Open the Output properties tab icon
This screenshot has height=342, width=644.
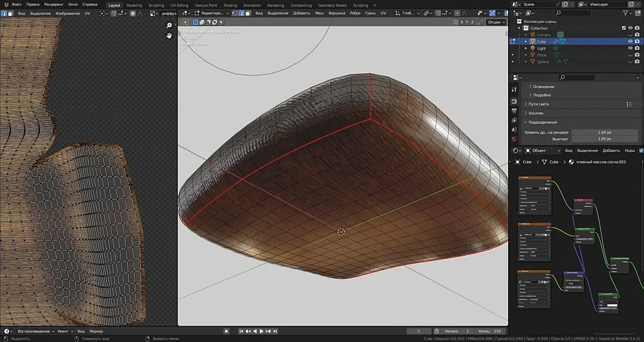coord(514,111)
